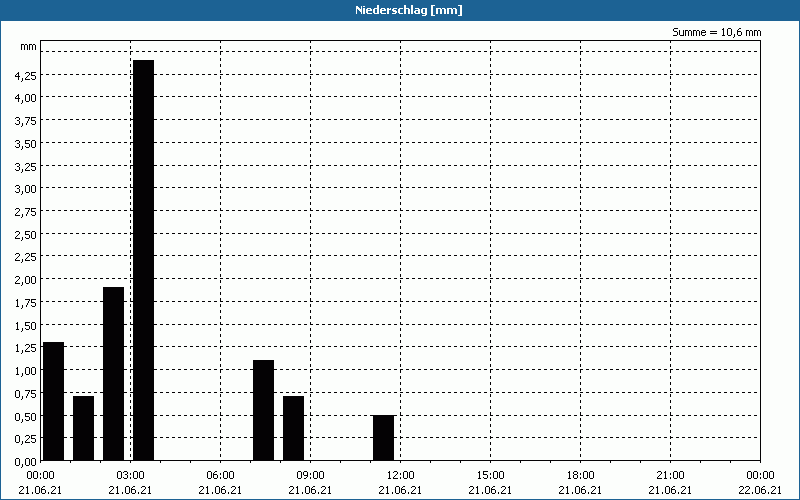Click the 3,00 y-axis label
Viewport: 800px width, 500px height.
pyautogui.click(x=26, y=189)
